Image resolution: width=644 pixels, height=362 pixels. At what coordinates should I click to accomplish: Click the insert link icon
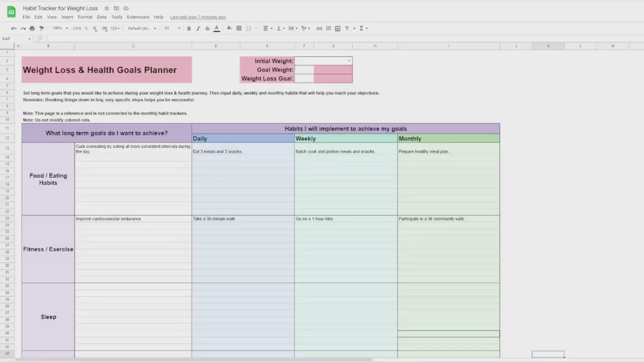(319, 29)
